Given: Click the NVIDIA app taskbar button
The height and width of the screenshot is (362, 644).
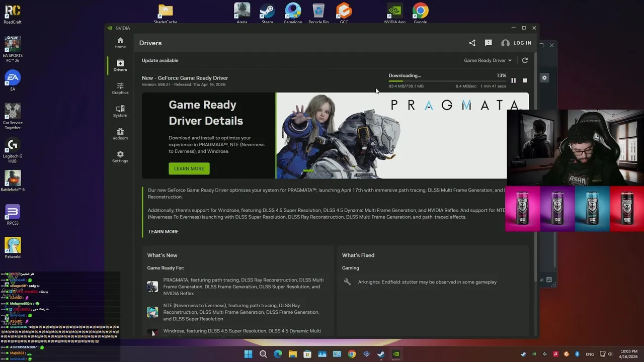Looking at the screenshot, I should (396, 354).
